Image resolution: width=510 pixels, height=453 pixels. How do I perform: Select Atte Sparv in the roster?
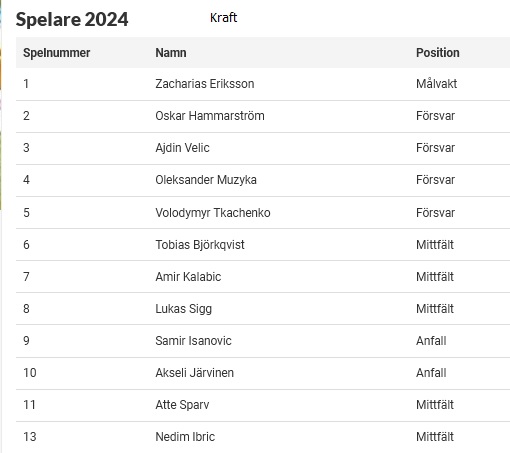182,405
